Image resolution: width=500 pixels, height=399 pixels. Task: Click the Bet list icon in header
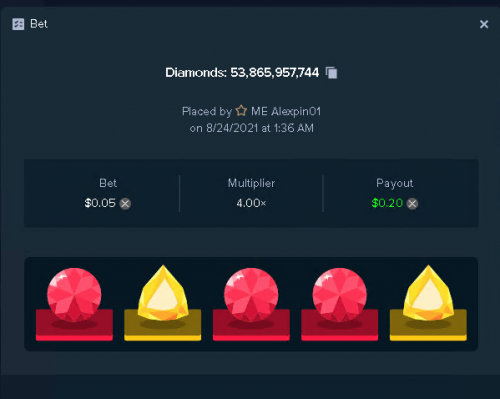pyautogui.click(x=18, y=24)
